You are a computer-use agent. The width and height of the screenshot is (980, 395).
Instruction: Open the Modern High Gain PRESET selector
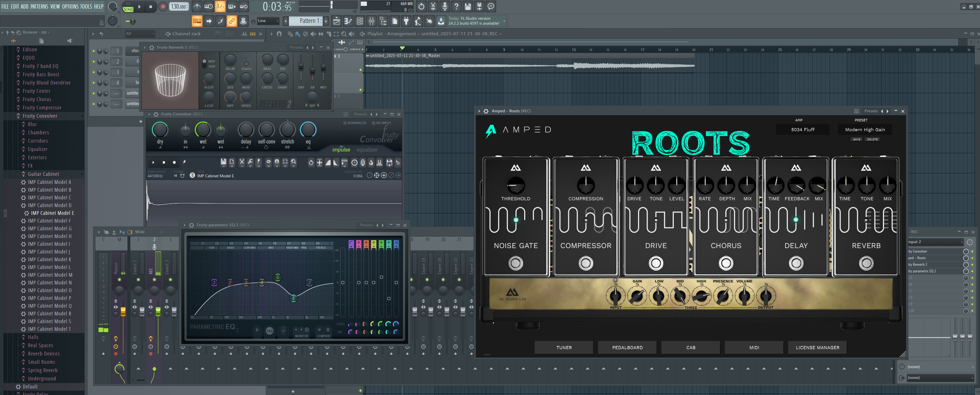click(x=865, y=130)
